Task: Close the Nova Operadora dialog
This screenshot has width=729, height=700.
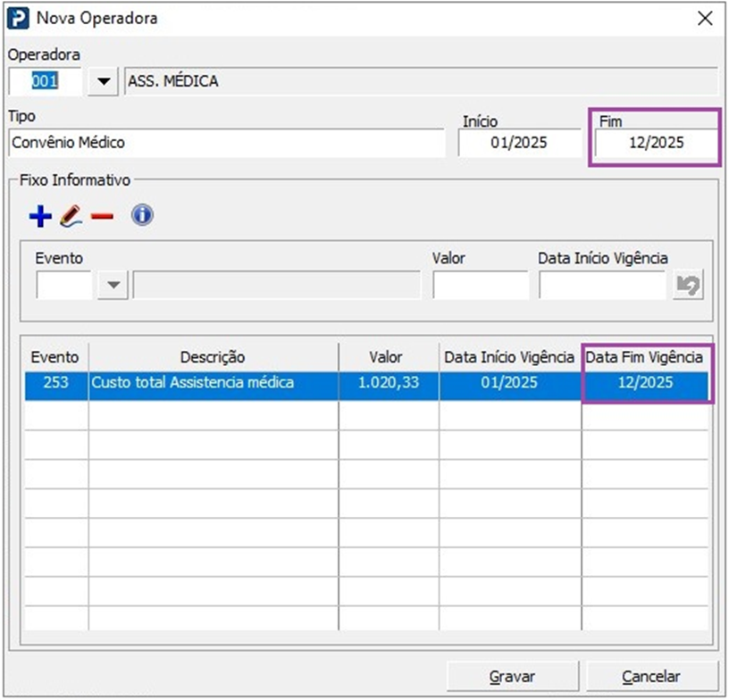Action: tap(705, 19)
